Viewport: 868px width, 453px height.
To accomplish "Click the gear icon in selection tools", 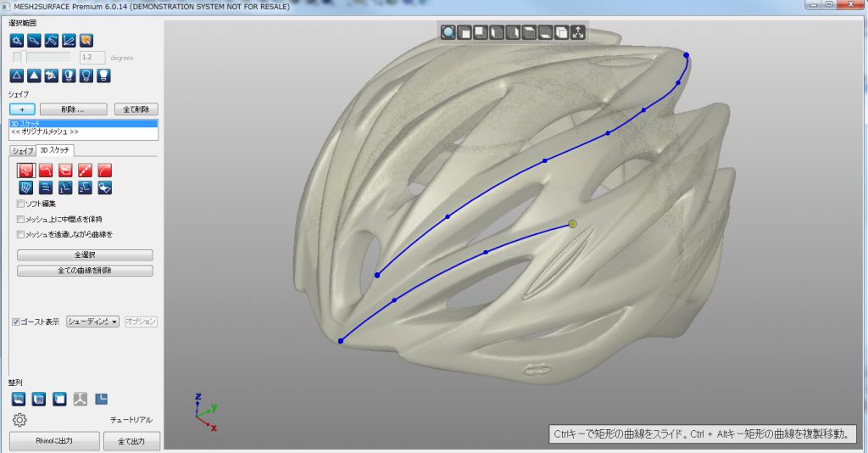I will 16,40.
